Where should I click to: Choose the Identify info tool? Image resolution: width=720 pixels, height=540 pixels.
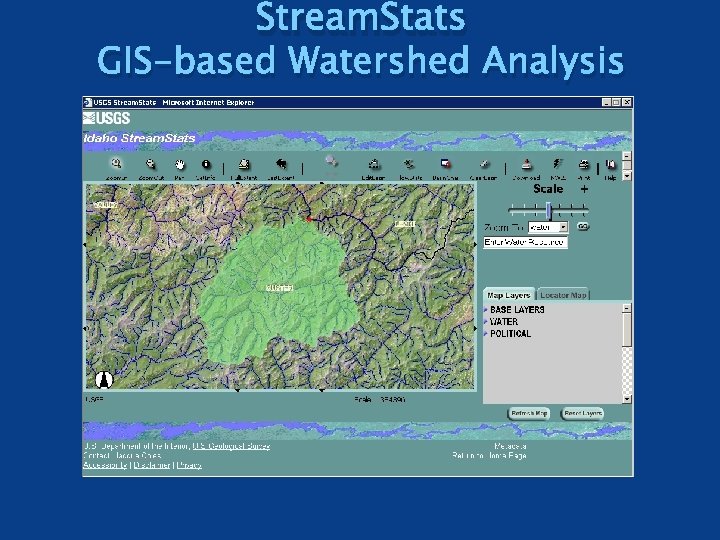[206, 164]
